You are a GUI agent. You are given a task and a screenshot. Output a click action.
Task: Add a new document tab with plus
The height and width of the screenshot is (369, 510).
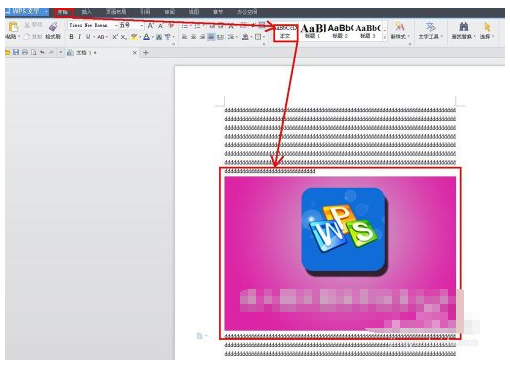tap(146, 53)
